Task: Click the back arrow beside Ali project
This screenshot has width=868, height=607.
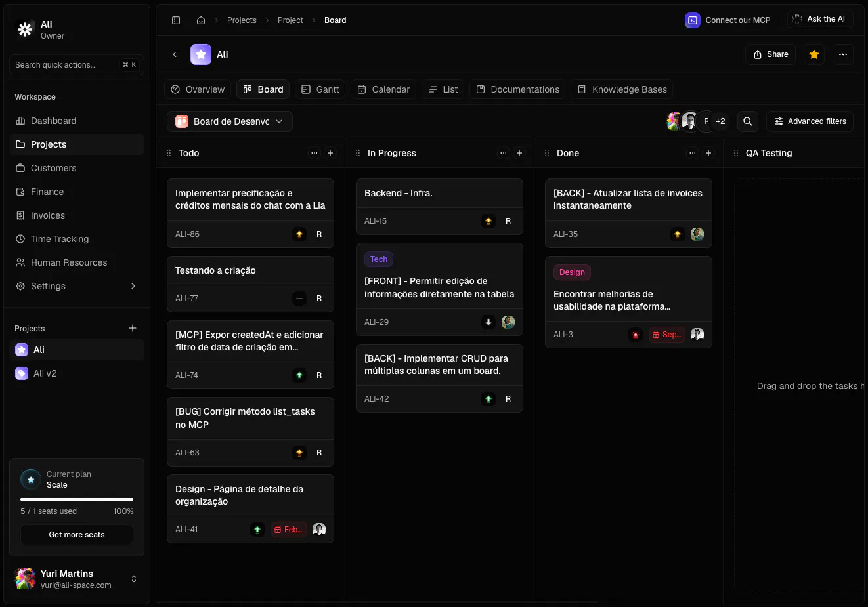Action: click(x=175, y=54)
